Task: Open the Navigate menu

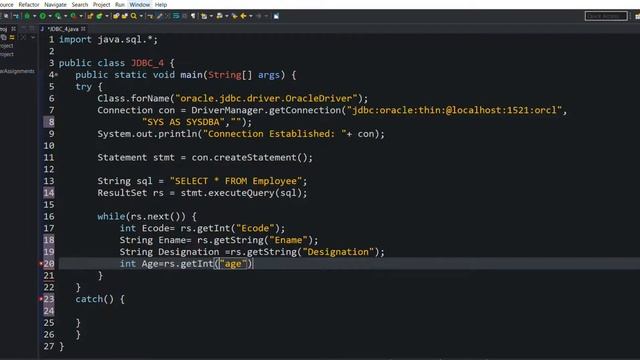Action: [x=55, y=4]
